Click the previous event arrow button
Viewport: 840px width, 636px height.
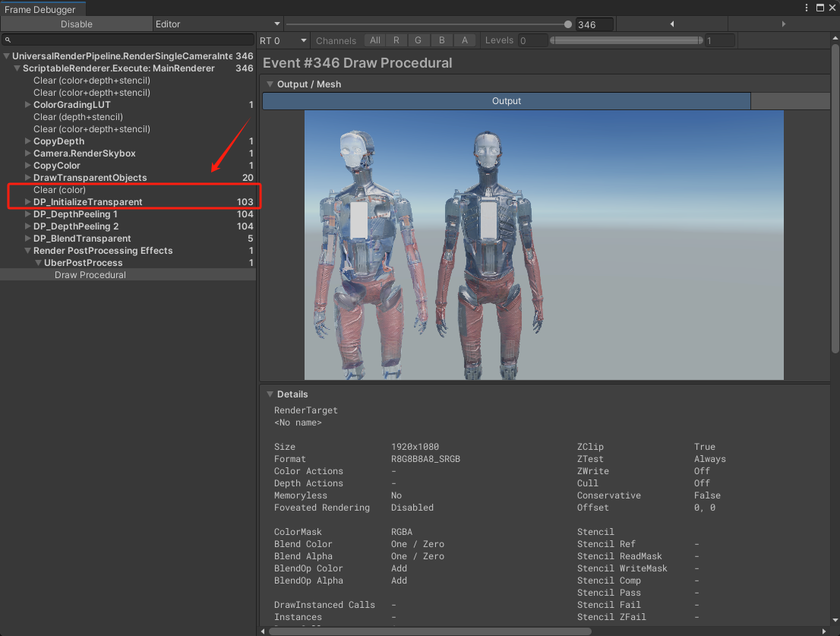coord(671,24)
